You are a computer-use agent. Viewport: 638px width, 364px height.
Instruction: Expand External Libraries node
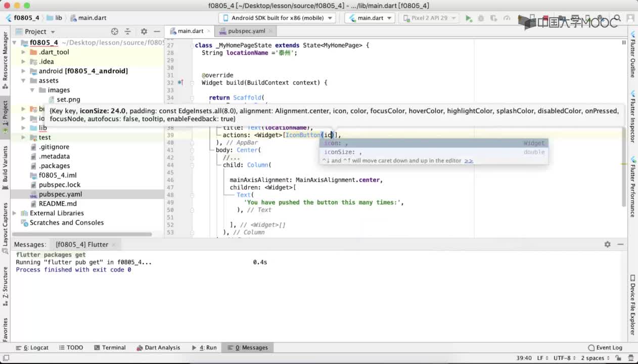click(x=15, y=213)
